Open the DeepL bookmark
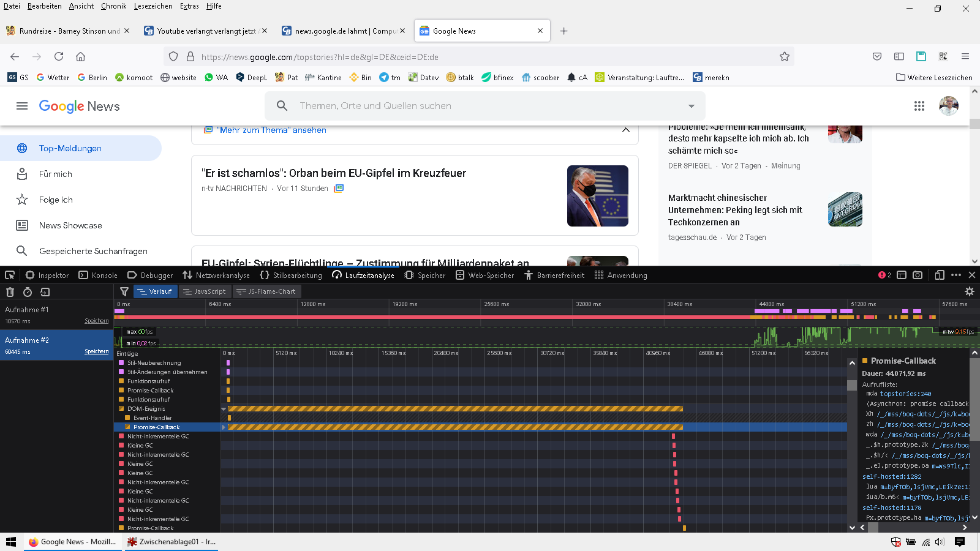 click(251, 78)
